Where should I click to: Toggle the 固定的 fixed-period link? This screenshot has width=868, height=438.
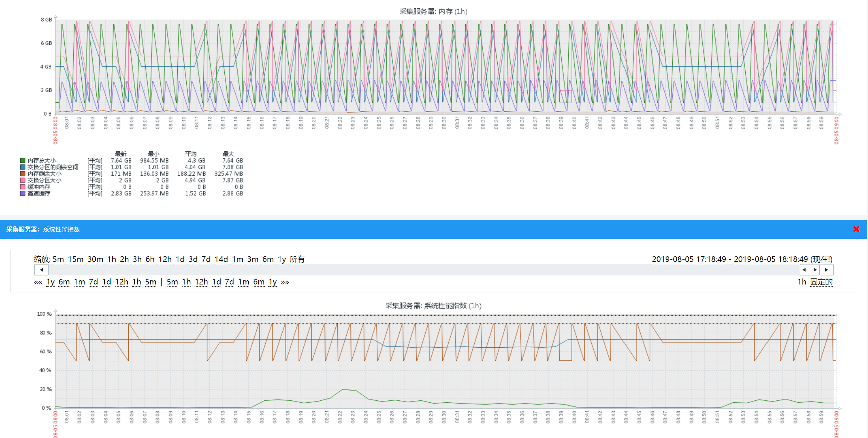(821, 282)
